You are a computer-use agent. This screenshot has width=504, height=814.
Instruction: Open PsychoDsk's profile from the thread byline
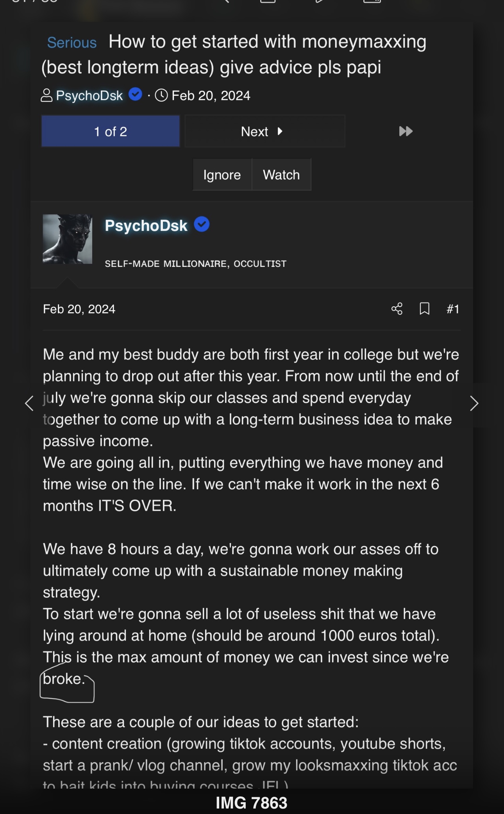(89, 96)
